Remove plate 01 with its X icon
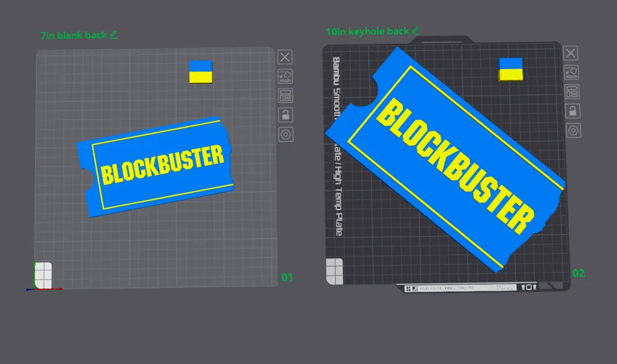Viewport: 617px width, 364px height. click(285, 57)
